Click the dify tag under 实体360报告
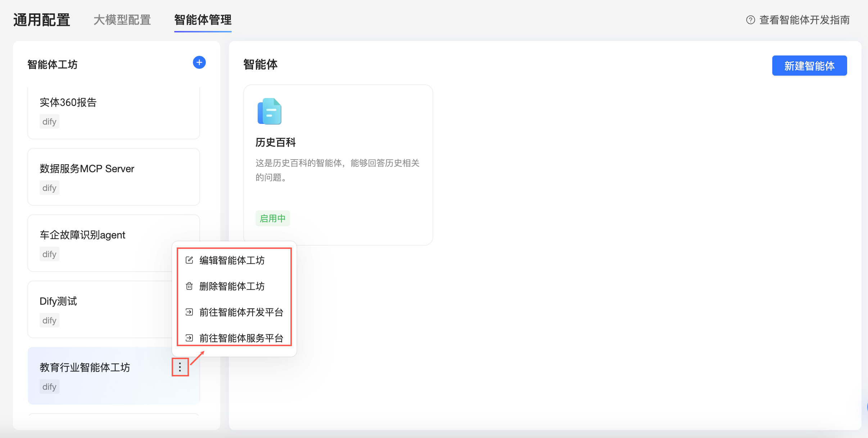 coord(49,122)
